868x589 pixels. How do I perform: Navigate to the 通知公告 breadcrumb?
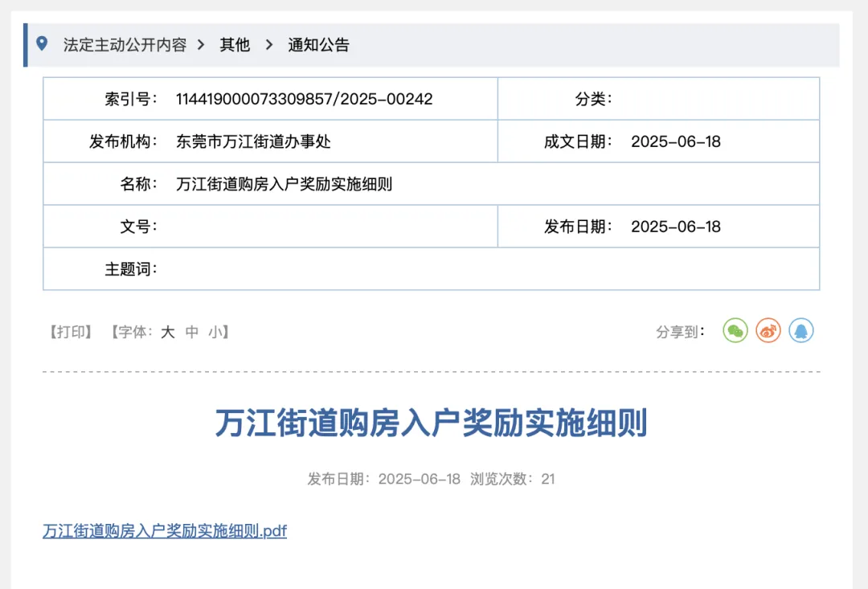319,45
